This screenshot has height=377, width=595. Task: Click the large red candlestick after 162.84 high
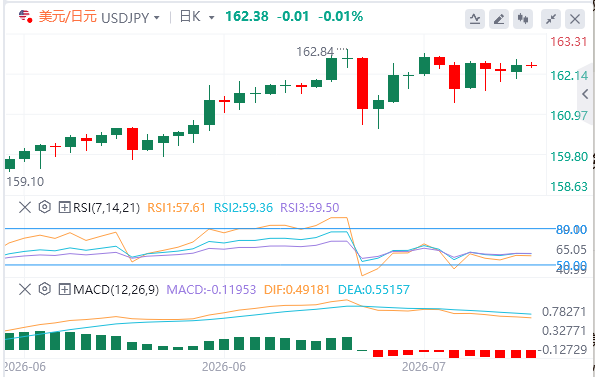click(362, 83)
